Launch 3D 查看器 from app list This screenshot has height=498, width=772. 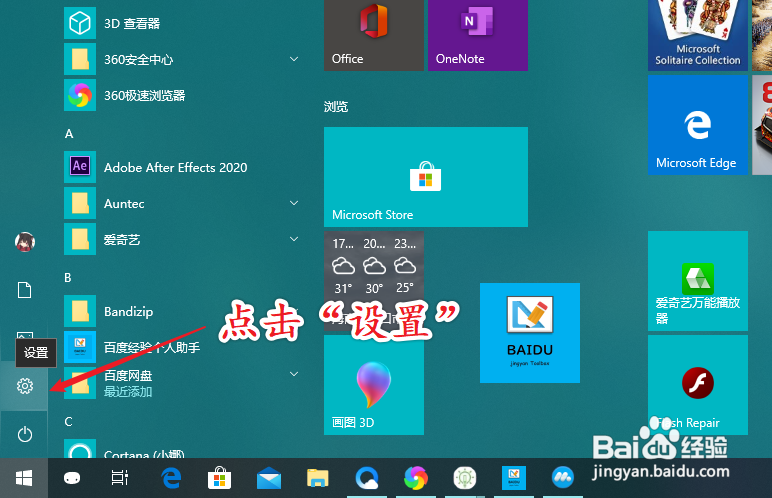(x=182, y=23)
